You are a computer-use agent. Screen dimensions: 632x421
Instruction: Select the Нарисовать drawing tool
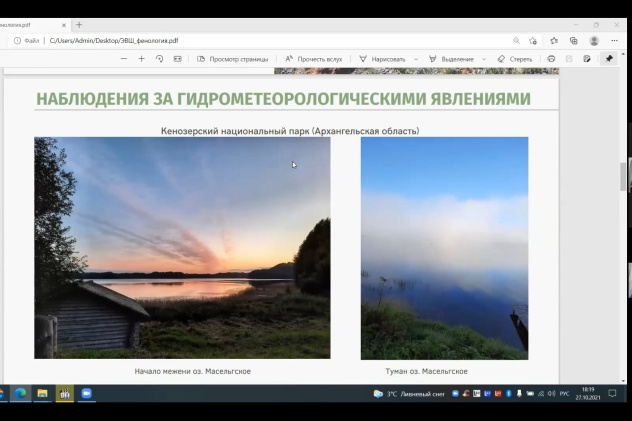click(x=382, y=59)
